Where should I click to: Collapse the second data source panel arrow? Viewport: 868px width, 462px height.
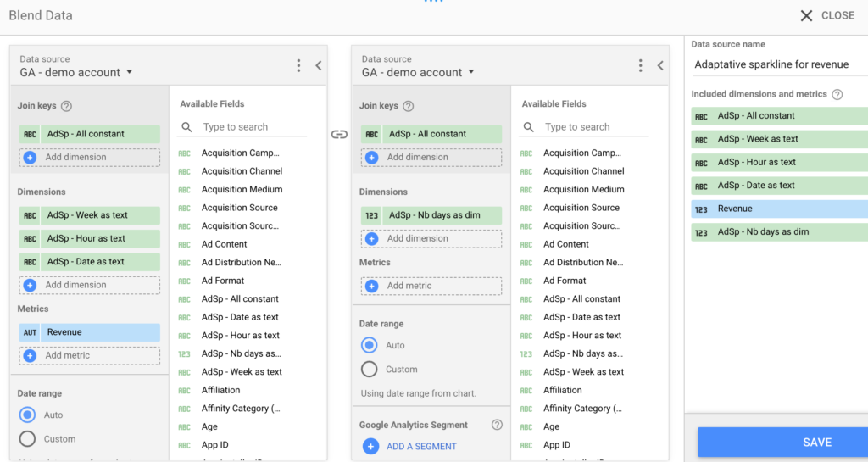(660, 66)
